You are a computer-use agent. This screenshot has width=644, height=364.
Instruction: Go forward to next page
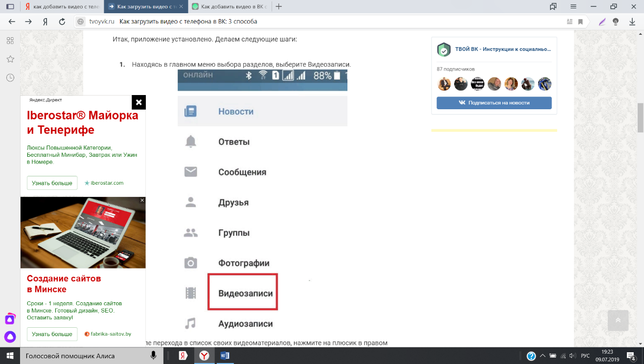click(x=28, y=22)
